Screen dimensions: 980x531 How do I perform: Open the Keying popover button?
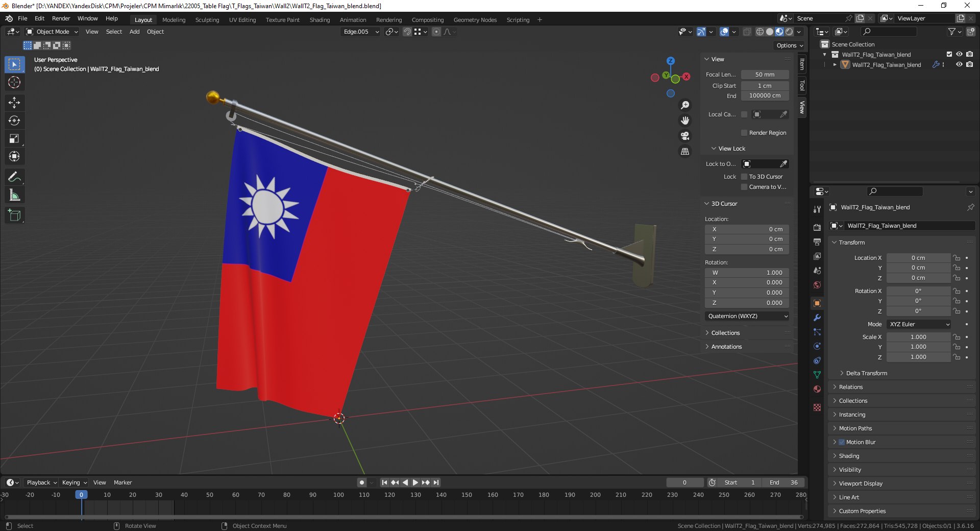74,482
